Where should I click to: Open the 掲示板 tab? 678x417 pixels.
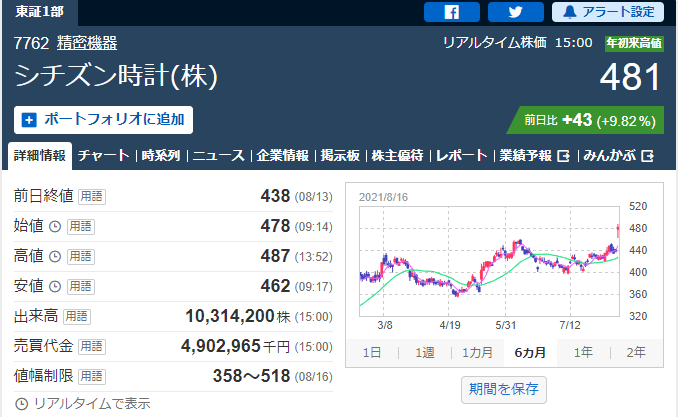(340, 155)
